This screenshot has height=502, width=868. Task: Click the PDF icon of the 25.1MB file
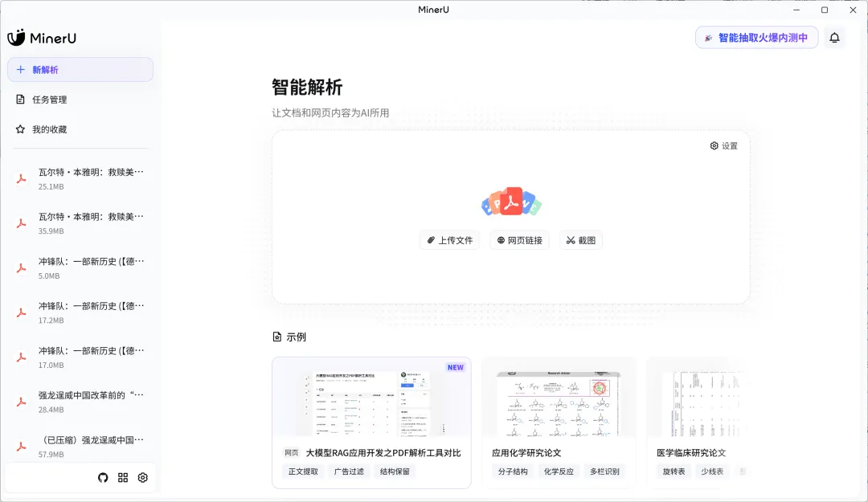point(21,179)
